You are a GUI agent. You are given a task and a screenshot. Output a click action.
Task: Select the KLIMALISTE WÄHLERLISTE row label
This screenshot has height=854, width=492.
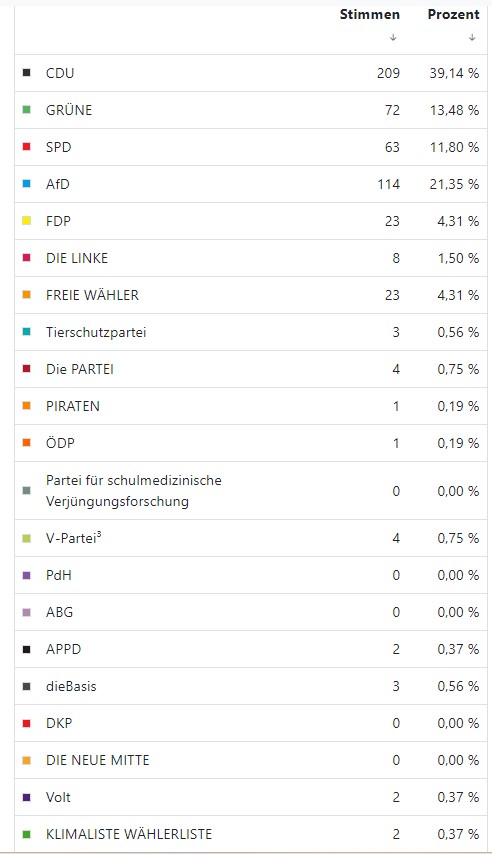tap(129, 834)
